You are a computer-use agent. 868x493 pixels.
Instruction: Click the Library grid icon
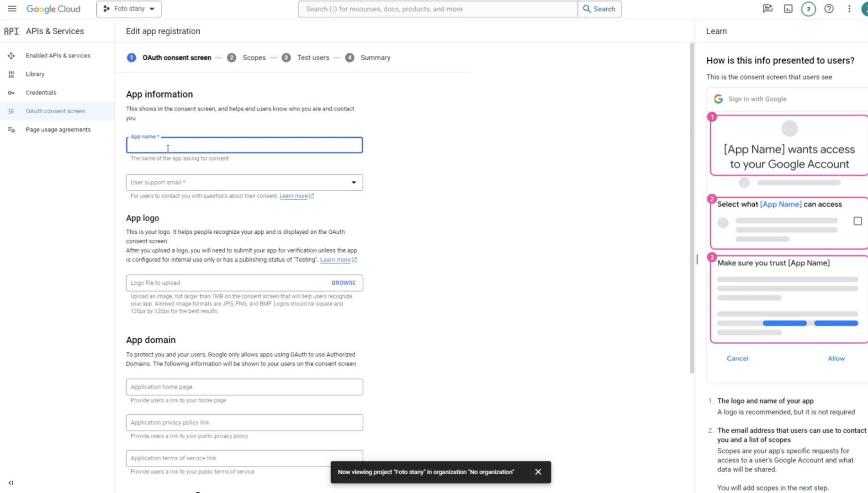pyautogui.click(x=11, y=74)
